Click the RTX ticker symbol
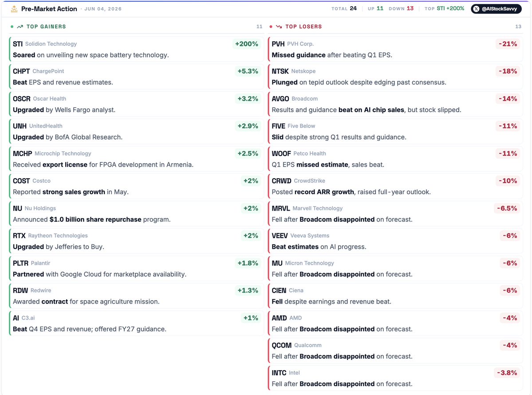532x395 pixels. (x=20, y=236)
